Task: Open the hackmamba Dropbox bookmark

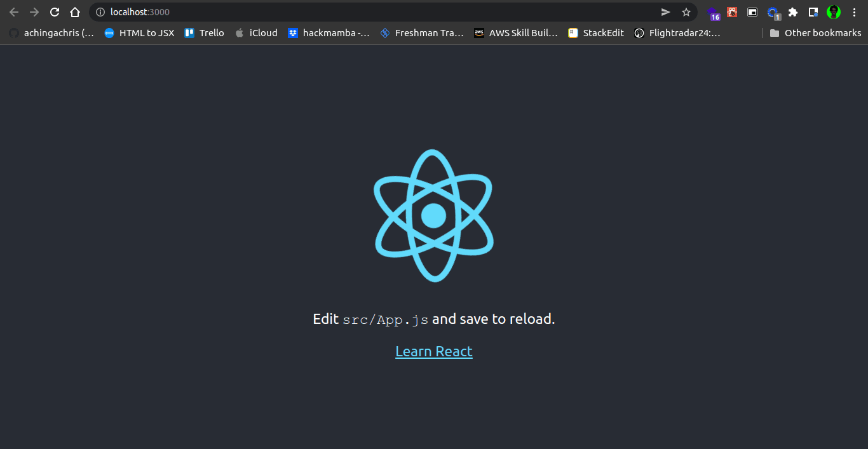Action: [329, 33]
